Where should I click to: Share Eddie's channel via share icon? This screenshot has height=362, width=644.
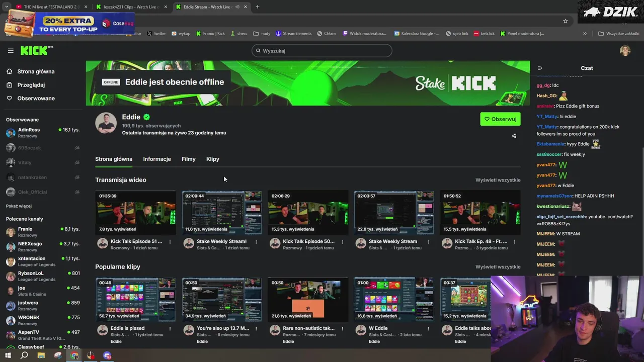(x=514, y=136)
